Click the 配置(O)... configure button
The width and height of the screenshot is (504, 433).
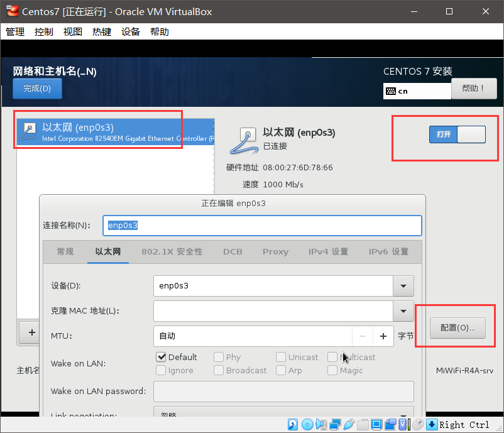click(457, 328)
